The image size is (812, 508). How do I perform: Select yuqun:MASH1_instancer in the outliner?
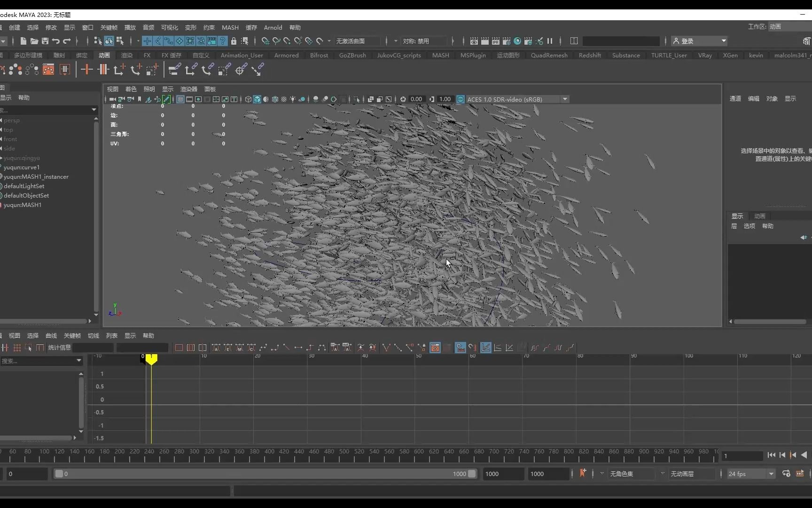click(x=36, y=176)
